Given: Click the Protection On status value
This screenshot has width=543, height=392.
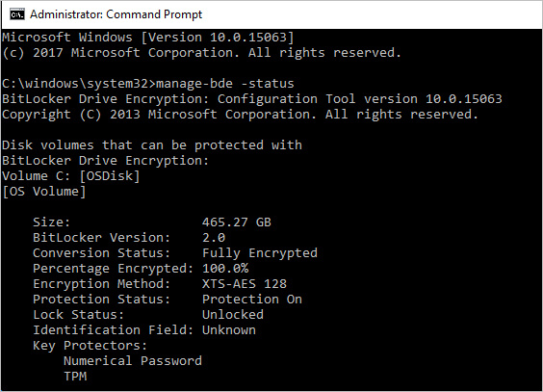Looking at the screenshot, I should [252, 300].
